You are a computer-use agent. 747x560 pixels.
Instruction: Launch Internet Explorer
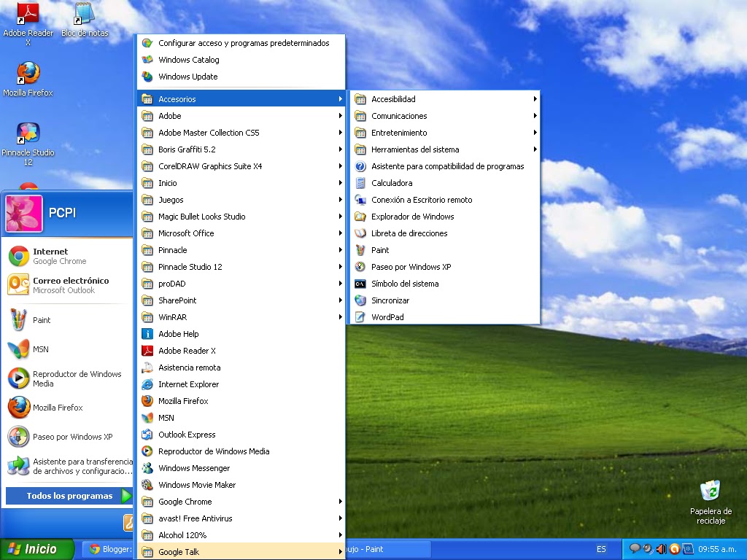pos(241,384)
